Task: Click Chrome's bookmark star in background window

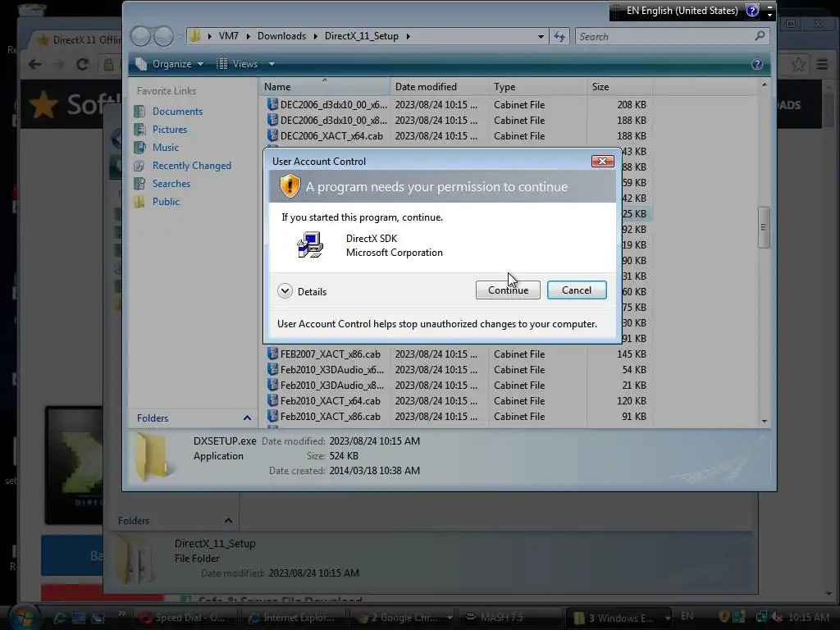Action: click(x=798, y=64)
